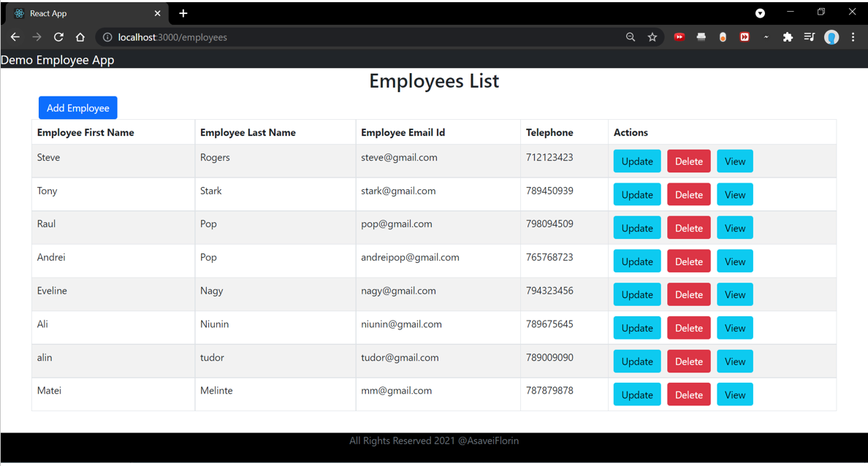Update the Steve Rogers record

point(637,161)
